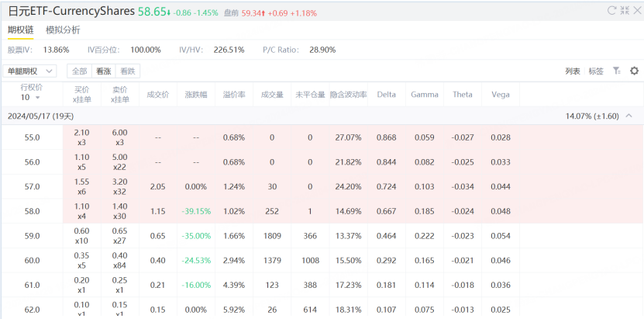644x319 pixels.
Task: Click the Theta column header
Action: (463, 95)
